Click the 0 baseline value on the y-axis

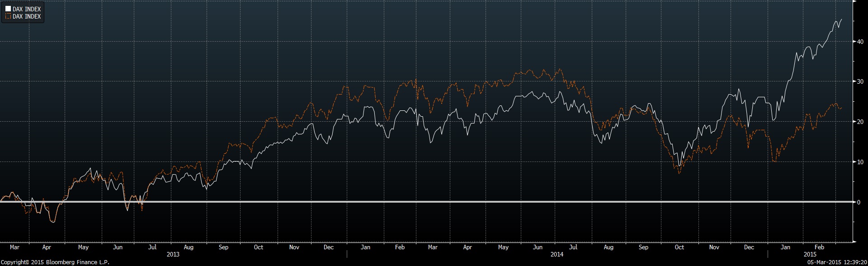pyautogui.click(x=859, y=202)
